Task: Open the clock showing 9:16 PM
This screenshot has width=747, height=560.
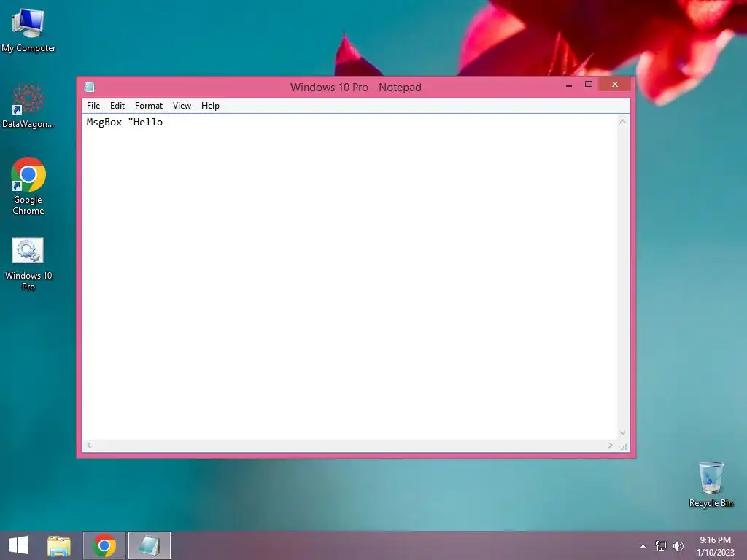Action: 715,545
